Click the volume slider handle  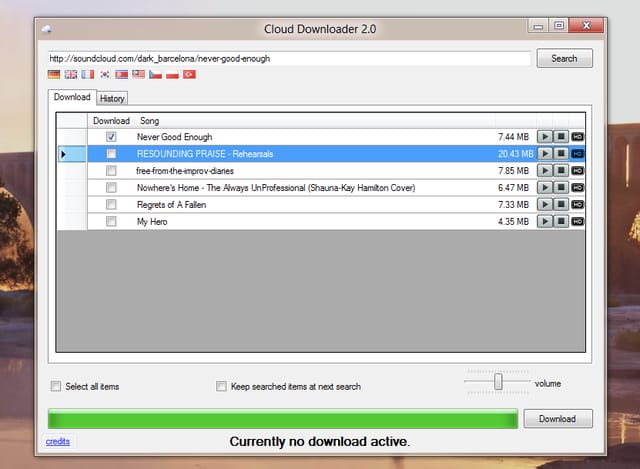[x=498, y=382]
